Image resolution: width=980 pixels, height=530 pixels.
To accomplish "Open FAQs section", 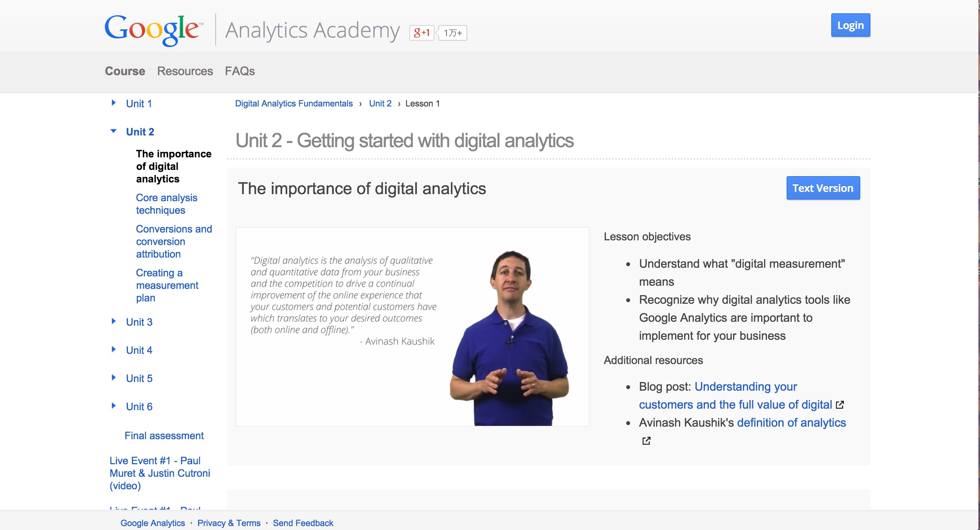I will (x=240, y=70).
